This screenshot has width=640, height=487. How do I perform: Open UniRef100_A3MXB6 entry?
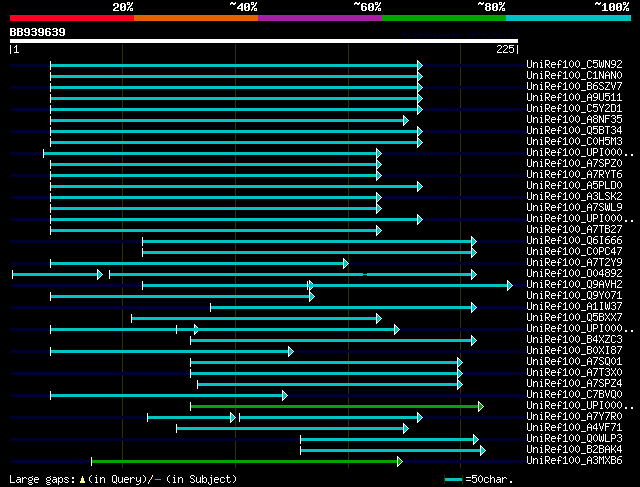click(574, 461)
